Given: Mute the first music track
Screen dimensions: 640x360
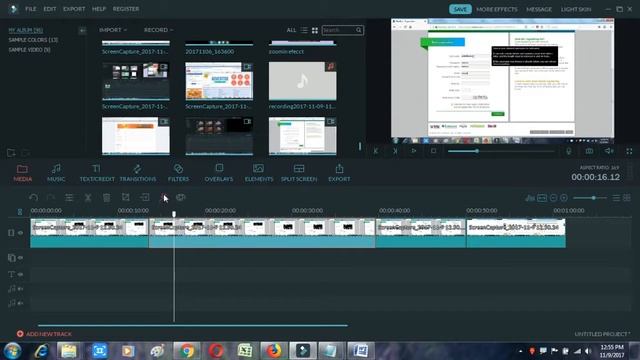Looking at the screenshot, I should point(20,289).
